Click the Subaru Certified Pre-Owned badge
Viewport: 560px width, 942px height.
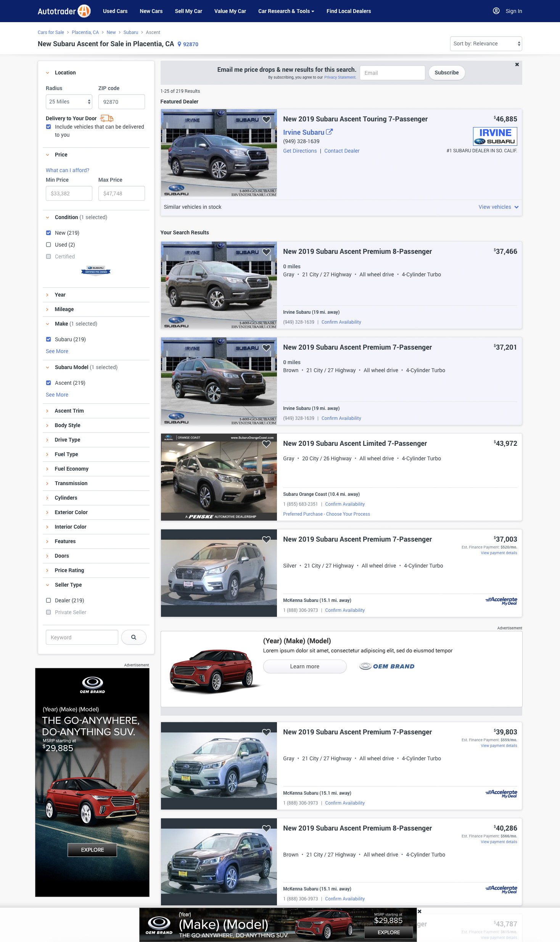[x=96, y=271]
